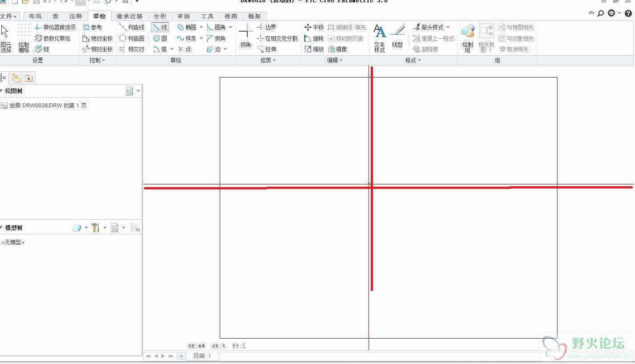Select the 圆角 fillet tool
Screen dimensions: 635x364
[216, 27]
